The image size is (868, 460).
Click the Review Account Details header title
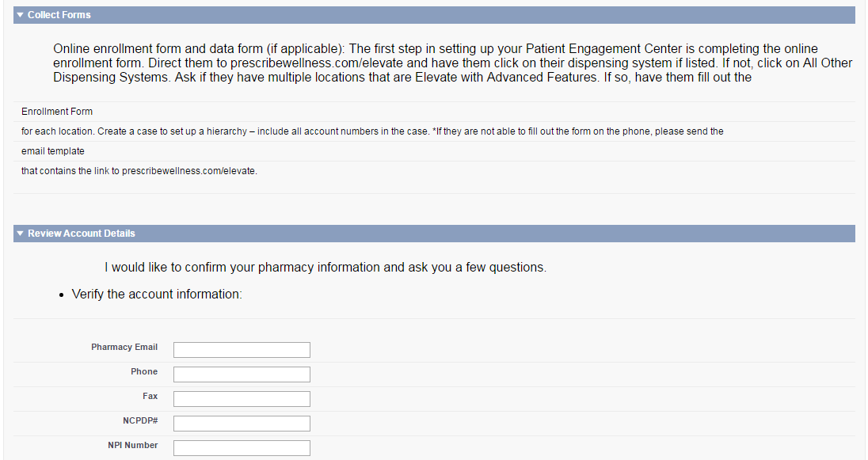tap(82, 234)
